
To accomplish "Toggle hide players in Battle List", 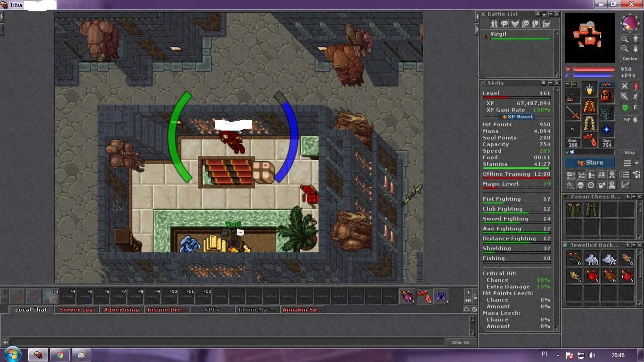I will pos(494,24).
